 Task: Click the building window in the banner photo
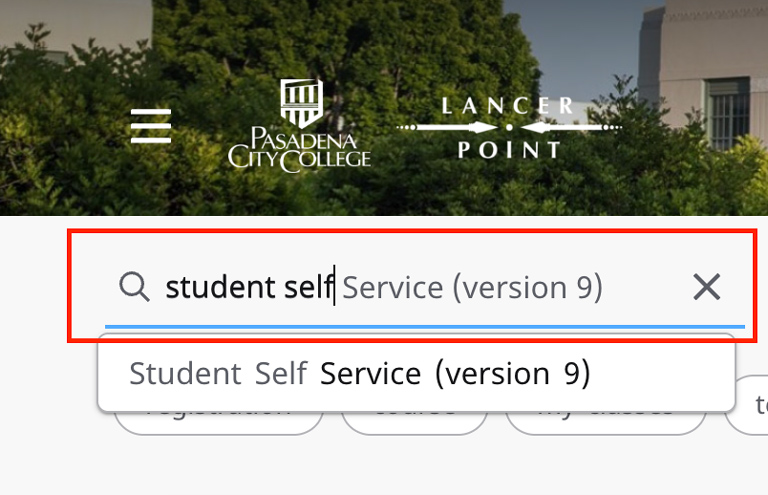727,112
